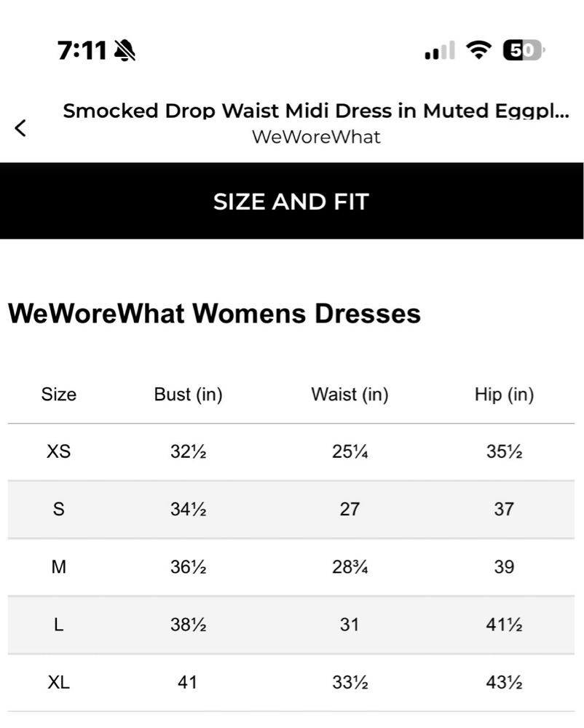Image resolution: width=584 pixels, height=728 pixels.
Task: Tap the SIZE AND FIT banner
Action: pyautogui.click(x=291, y=201)
